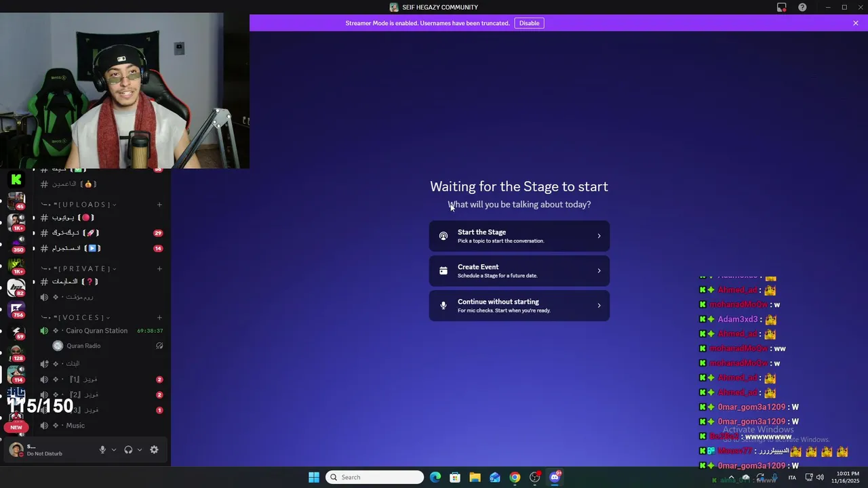Switch to Discord taskbar icon

pos(555,477)
